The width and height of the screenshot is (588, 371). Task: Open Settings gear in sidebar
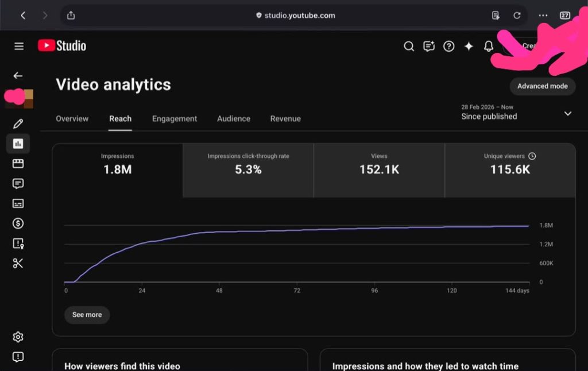tap(18, 337)
